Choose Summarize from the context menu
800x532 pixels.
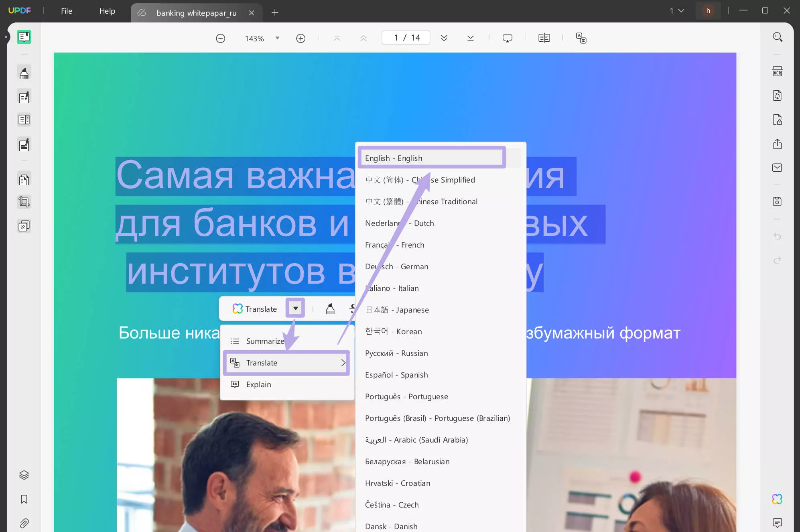tap(265, 341)
